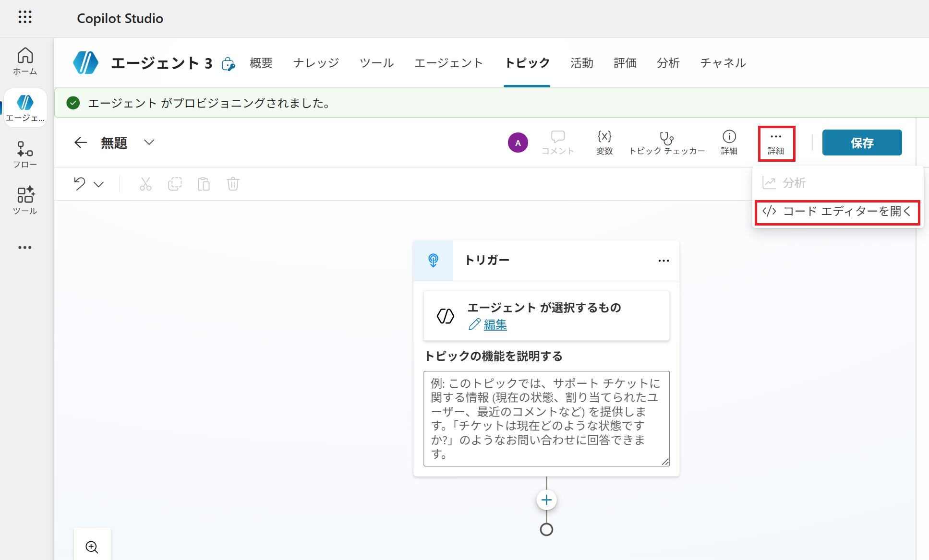Switch to the ナレッジ tab

point(316,63)
